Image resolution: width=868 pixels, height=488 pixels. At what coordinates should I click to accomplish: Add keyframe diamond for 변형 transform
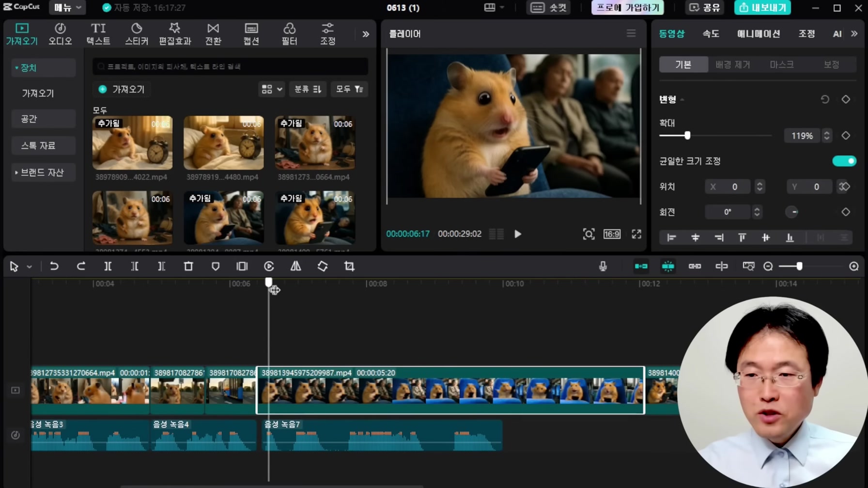tap(846, 99)
